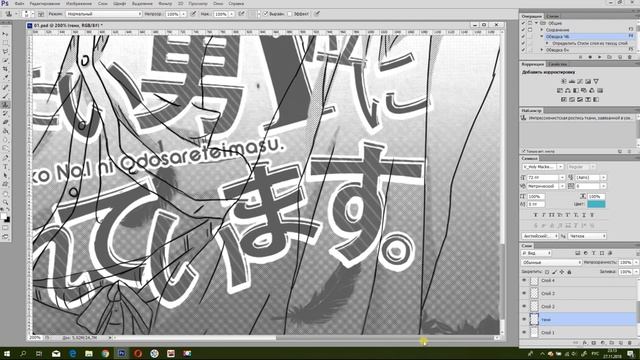Open the opacity Непрозр. dropdown arrow in options bar

183,14
